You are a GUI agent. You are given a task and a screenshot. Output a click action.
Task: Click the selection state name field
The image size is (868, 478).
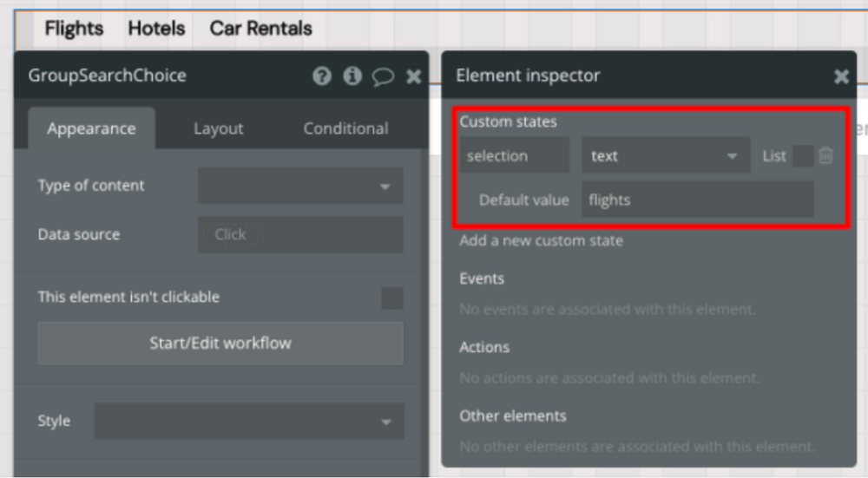pos(515,156)
